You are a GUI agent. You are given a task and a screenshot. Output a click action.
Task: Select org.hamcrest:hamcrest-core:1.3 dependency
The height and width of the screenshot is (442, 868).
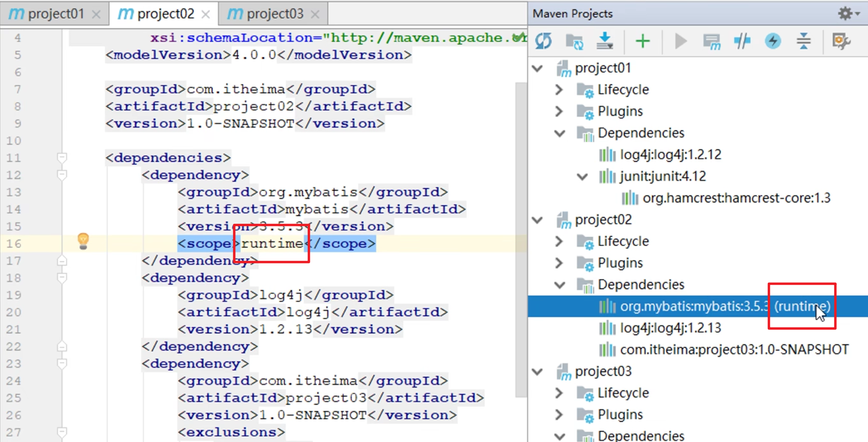tap(736, 198)
